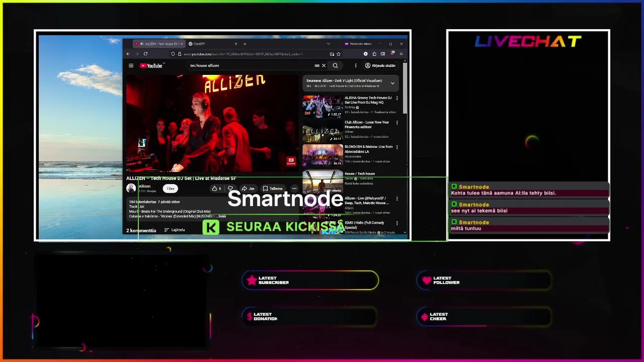Go back with browser back arrow
This screenshot has height=362, width=644.
click(x=128, y=54)
